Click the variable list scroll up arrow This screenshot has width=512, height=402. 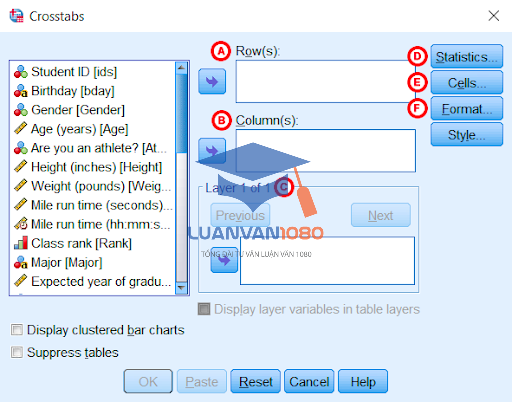pyautogui.click(x=181, y=68)
